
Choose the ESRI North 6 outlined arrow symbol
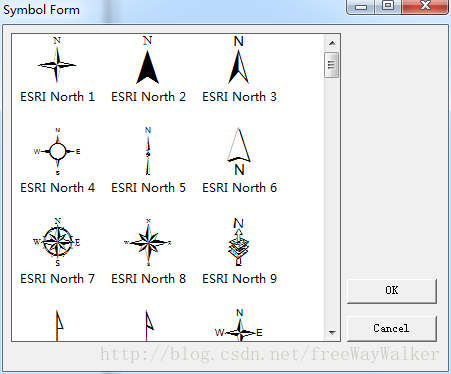pyautogui.click(x=239, y=151)
